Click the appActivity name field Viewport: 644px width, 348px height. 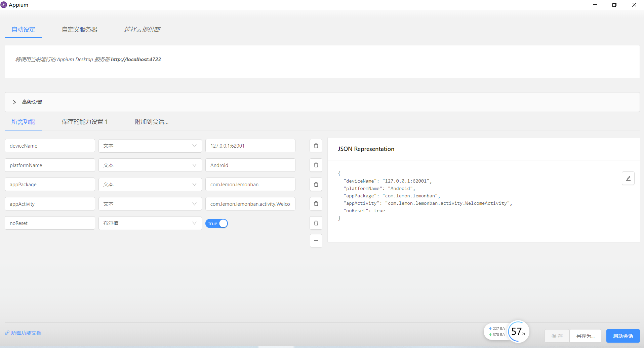click(x=50, y=204)
